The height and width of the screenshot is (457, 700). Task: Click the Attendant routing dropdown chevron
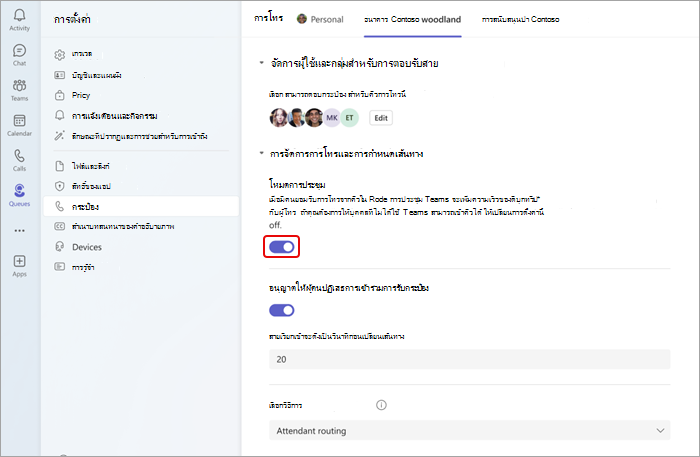pos(660,431)
